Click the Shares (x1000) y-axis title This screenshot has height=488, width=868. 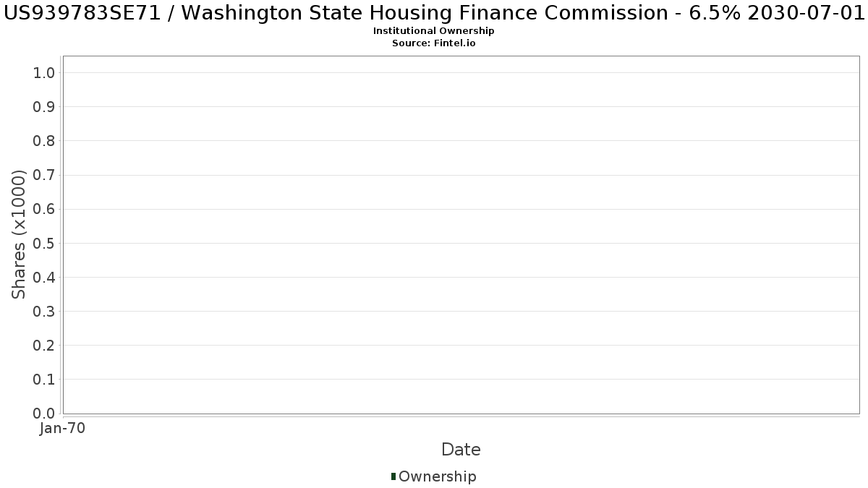point(19,234)
